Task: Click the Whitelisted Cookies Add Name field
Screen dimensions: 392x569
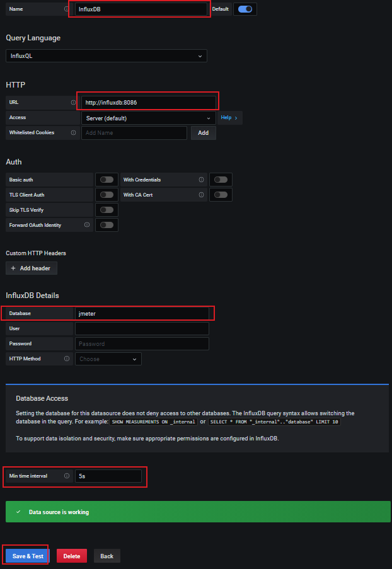Action: click(134, 133)
